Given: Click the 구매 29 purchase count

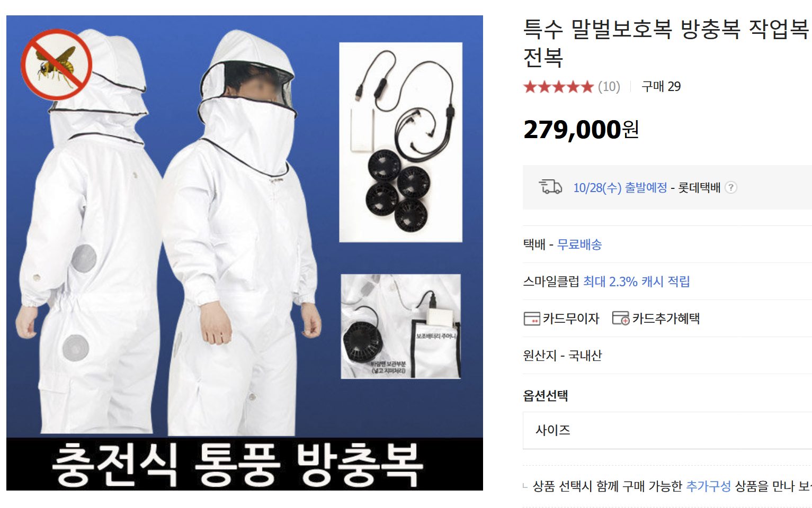Looking at the screenshot, I should (661, 87).
